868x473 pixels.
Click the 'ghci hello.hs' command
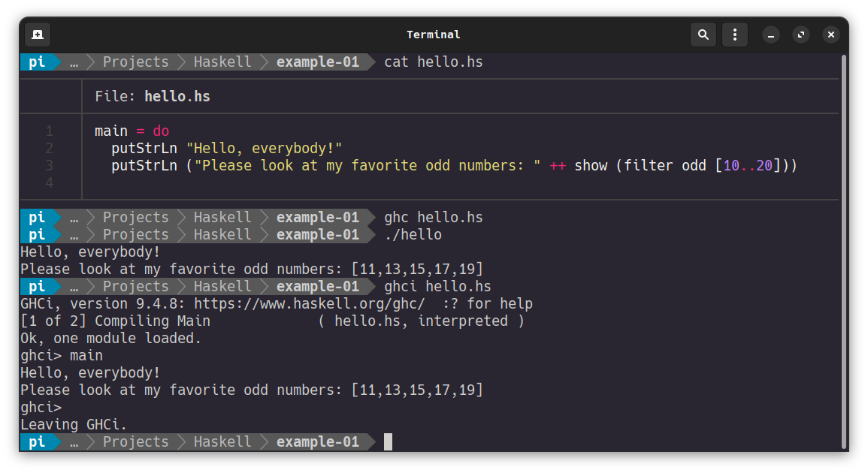tap(437, 287)
